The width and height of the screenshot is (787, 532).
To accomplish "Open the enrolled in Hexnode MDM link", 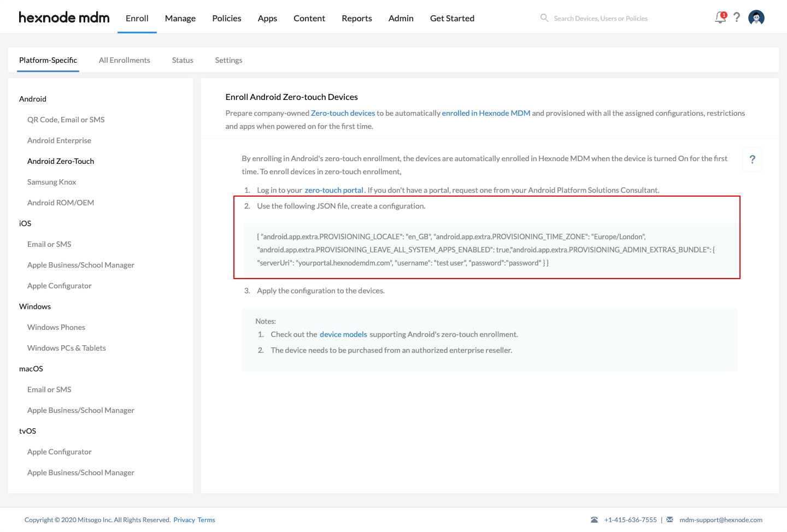I will tap(486, 113).
